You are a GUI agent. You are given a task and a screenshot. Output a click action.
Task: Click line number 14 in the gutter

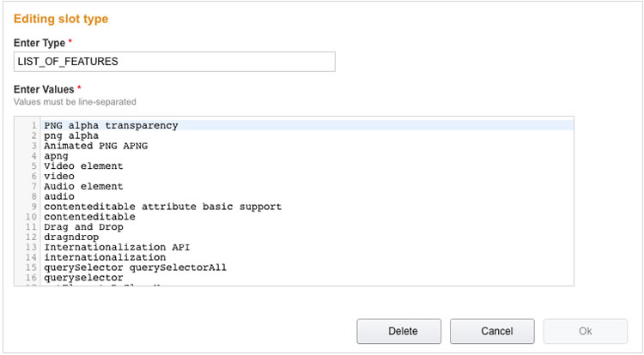pyautogui.click(x=31, y=257)
